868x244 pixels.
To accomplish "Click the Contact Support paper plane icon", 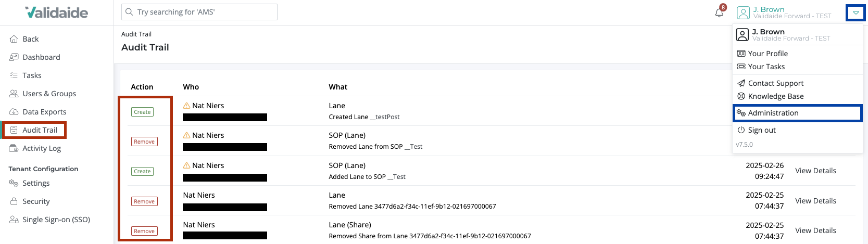I will [x=741, y=83].
